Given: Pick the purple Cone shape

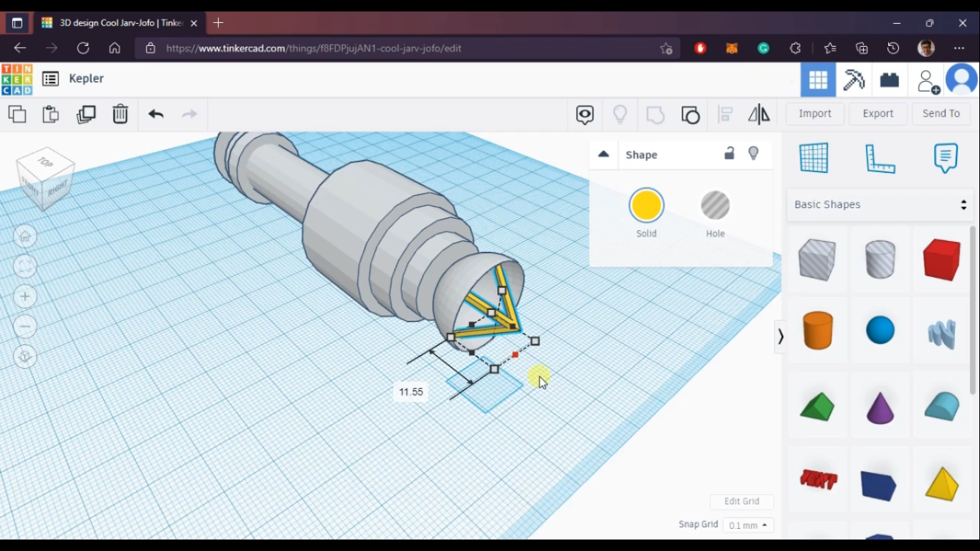Looking at the screenshot, I should [x=880, y=407].
